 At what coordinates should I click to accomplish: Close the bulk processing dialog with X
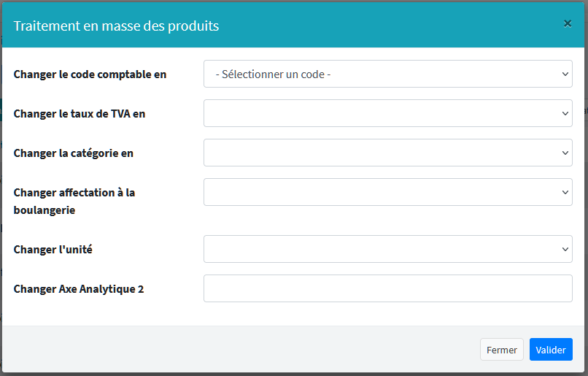(568, 23)
